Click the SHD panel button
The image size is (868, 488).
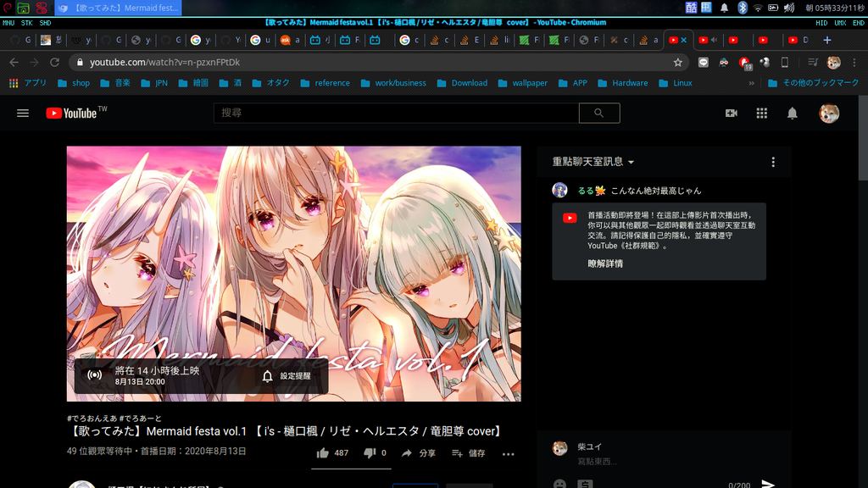point(45,23)
